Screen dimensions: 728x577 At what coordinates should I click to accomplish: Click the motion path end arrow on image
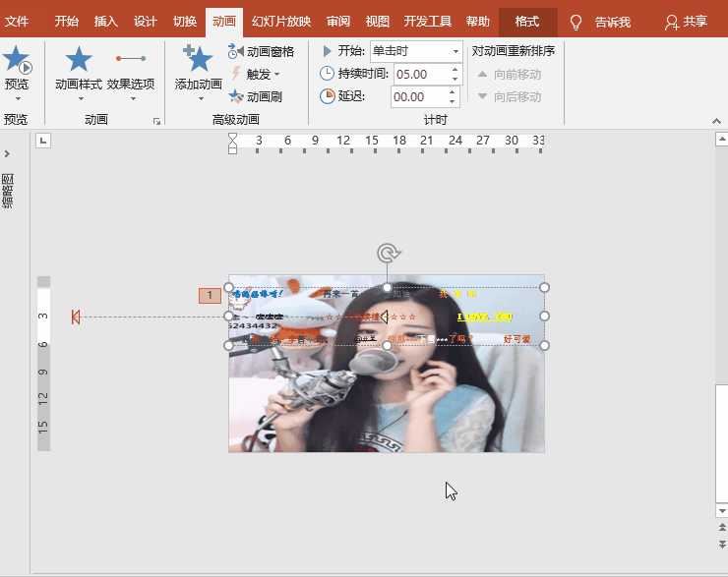(x=384, y=317)
